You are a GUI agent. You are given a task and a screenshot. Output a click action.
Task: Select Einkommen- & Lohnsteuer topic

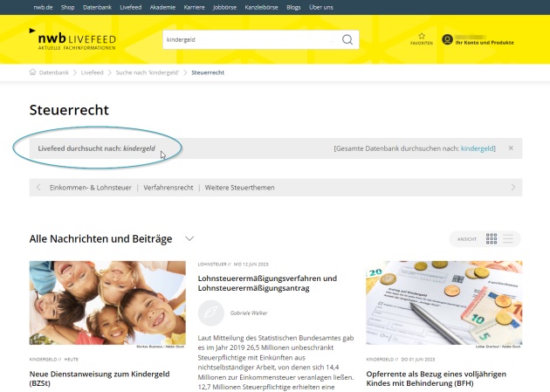point(91,188)
